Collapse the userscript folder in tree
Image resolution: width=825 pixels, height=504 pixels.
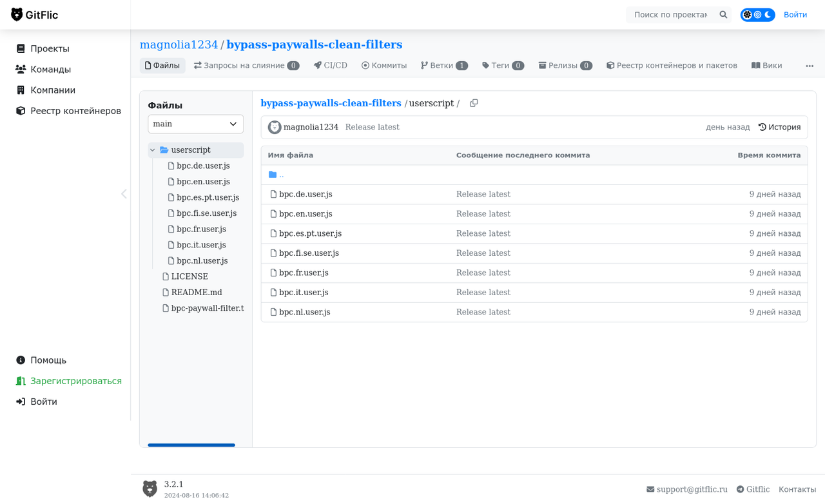pos(153,150)
